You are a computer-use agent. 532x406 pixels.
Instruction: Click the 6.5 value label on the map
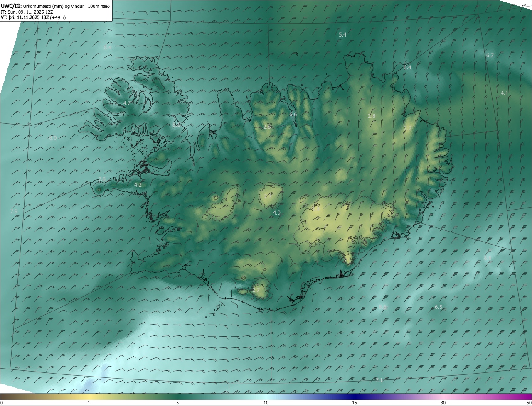pos(438,307)
